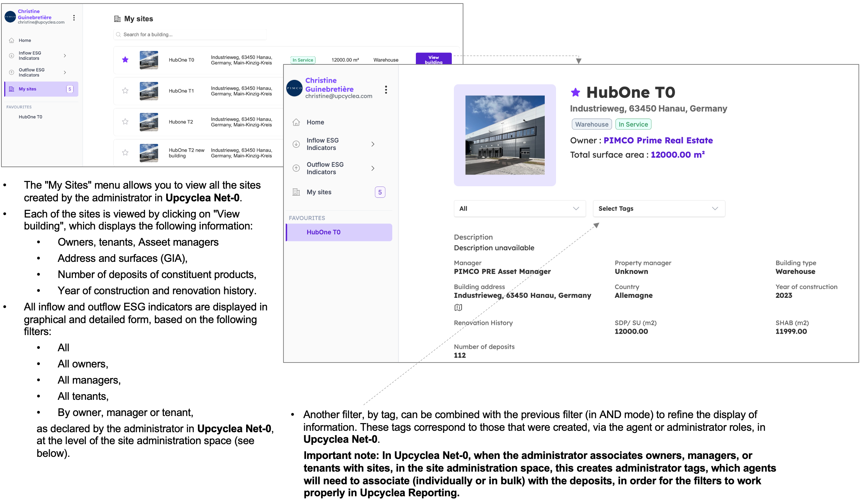Open HubOne T0 favourite in small sidebar
Viewport: 862px width, 504px height.
point(31,117)
